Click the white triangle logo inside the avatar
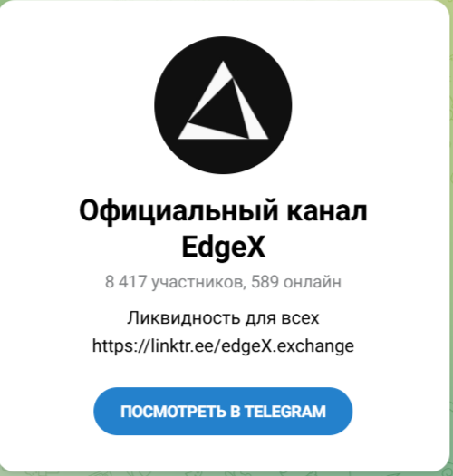Screen dimensions: 453x476 pyautogui.click(x=223, y=100)
